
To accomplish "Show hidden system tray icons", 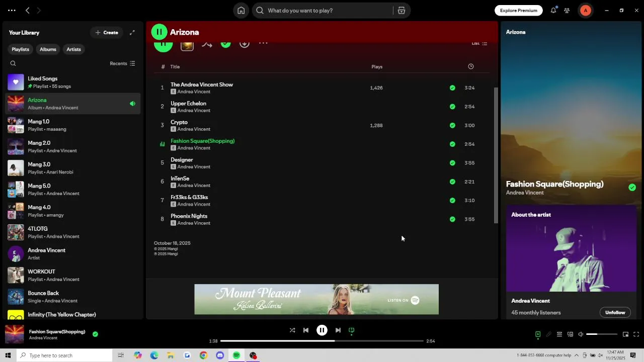I will pos(577,355).
